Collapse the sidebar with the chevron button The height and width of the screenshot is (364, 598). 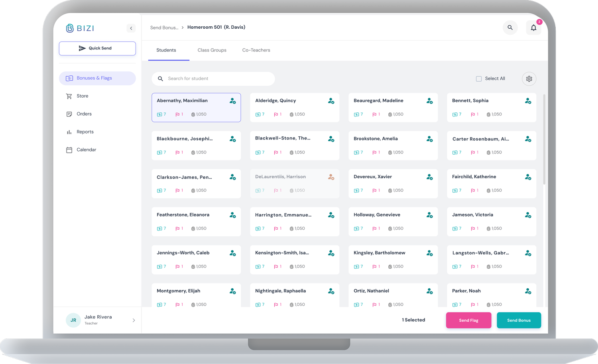point(131,28)
